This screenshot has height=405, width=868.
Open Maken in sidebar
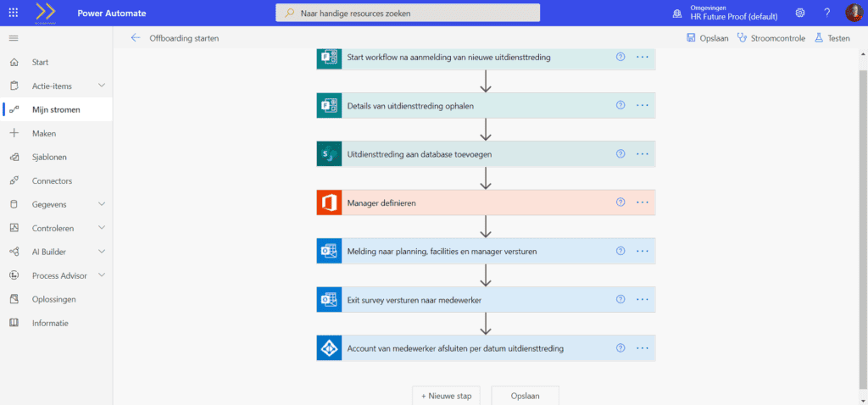coord(57,133)
